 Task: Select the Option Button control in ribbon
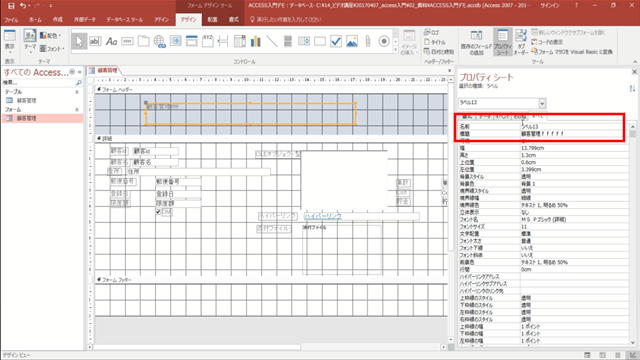point(384,41)
